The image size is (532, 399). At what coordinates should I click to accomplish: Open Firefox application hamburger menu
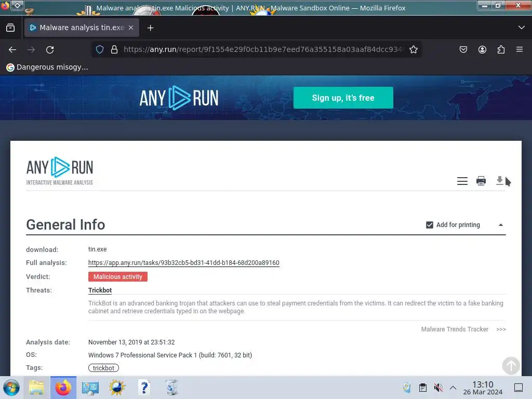coord(520,49)
